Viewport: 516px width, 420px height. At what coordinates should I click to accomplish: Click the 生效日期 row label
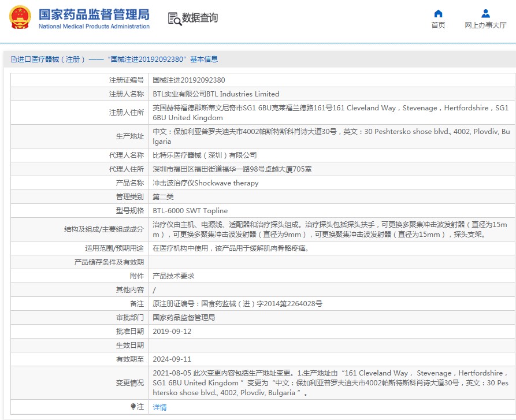tap(130, 345)
